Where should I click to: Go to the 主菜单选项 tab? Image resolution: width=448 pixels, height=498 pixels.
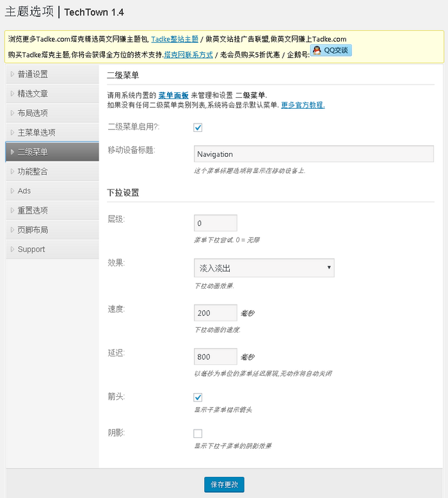point(52,133)
